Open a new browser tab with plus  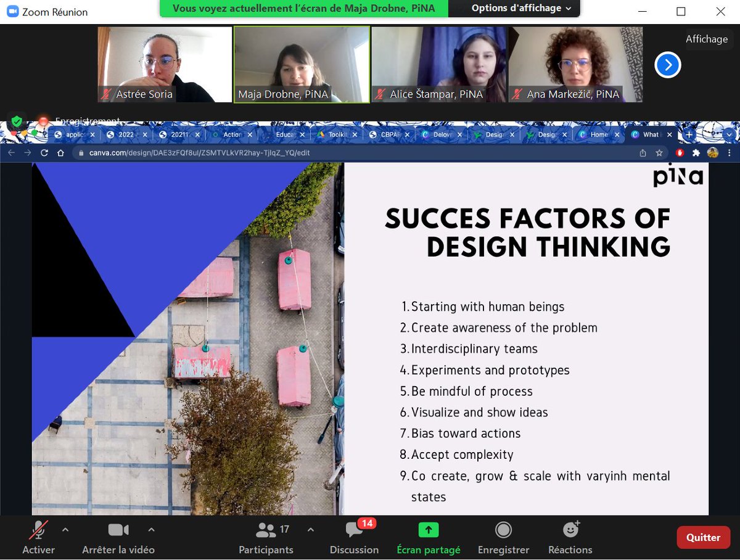pos(689,134)
